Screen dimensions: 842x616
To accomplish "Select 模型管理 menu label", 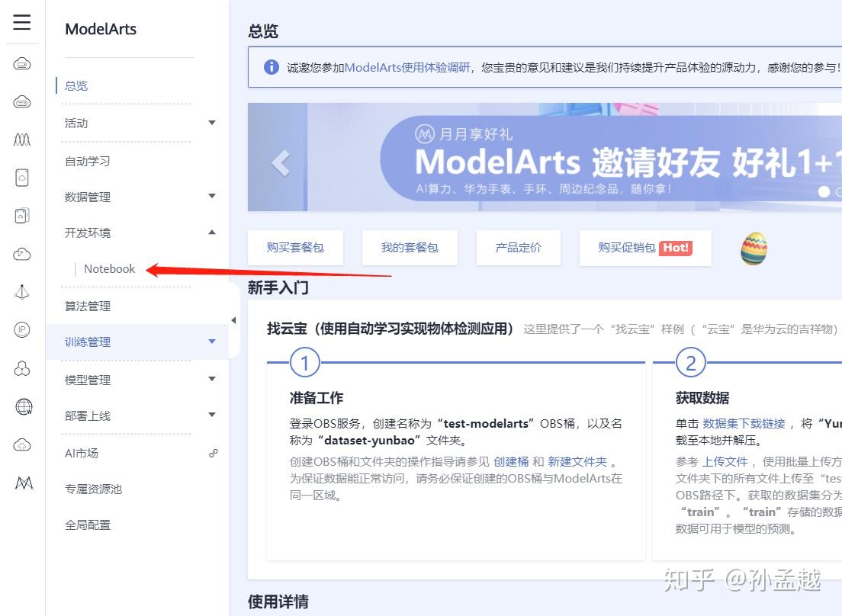I will 88,380.
